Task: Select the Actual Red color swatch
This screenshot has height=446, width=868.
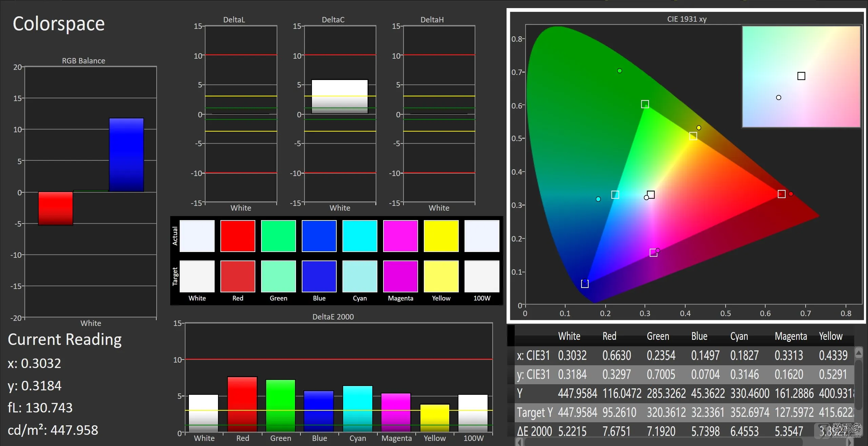Action: coord(238,236)
